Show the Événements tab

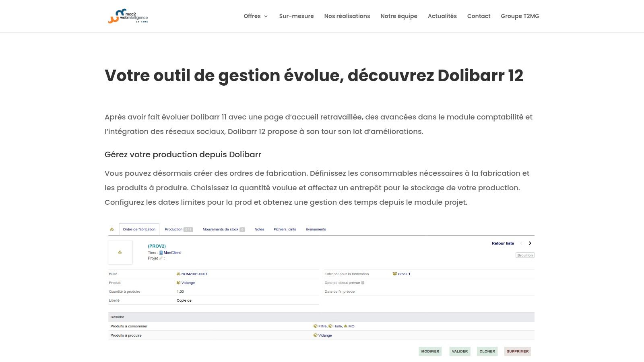pos(316,229)
